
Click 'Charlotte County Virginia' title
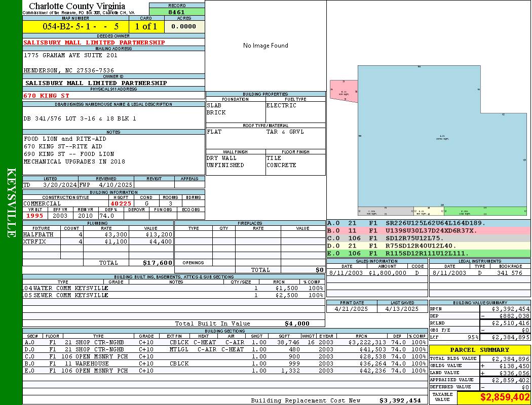click(x=77, y=6)
